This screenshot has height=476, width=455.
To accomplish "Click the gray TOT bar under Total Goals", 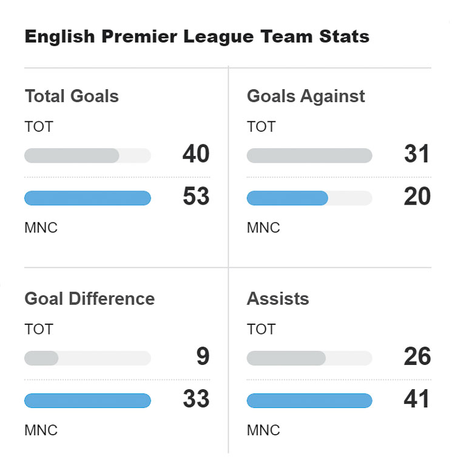I will click(x=72, y=155).
